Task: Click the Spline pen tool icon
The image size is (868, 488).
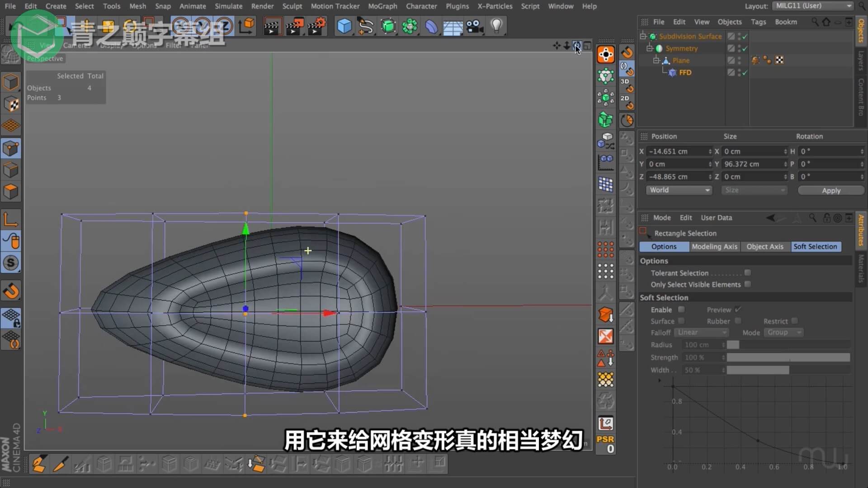Action: pos(366,26)
